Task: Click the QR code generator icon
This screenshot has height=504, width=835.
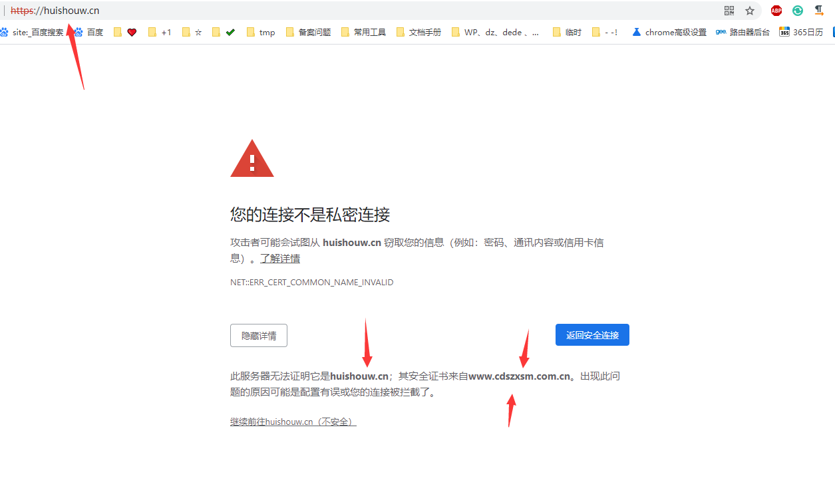Action: 729,10
